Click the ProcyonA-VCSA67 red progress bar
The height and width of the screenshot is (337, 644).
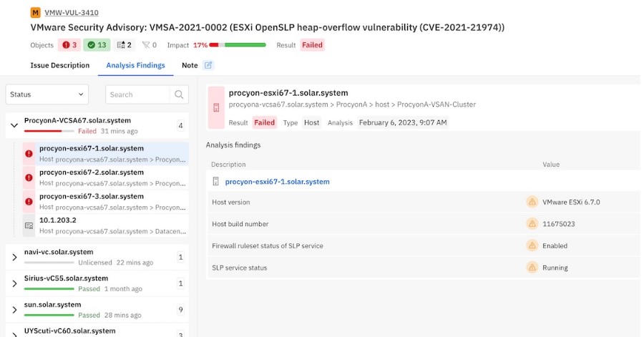click(49, 131)
